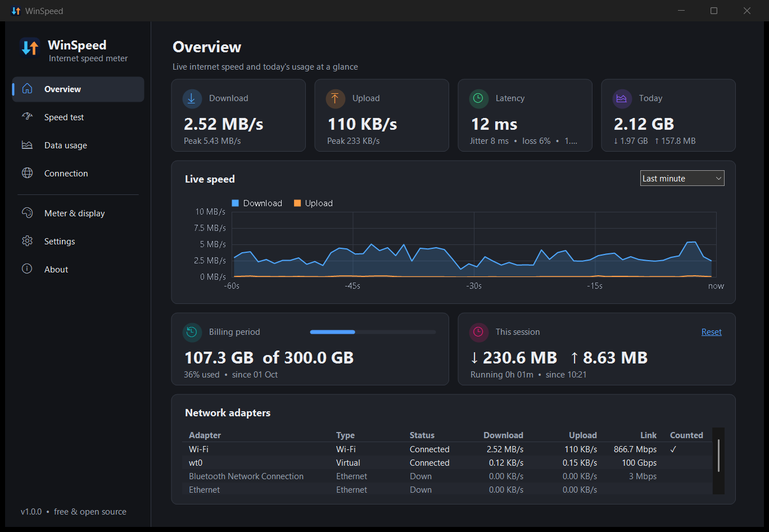This screenshot has height=532, width=769.
Task: Click the WinSpeed title bar app icon
Action: click(x=16, y=11)
